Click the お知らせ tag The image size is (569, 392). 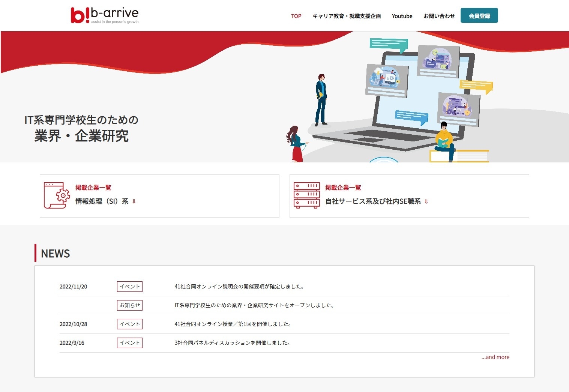[129, 305]
